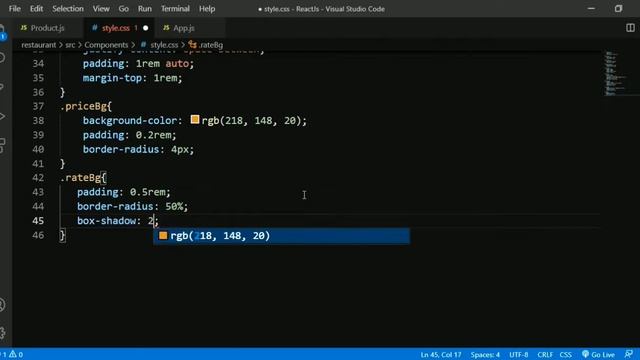Click the padding: 0.2rem line
640x360 pixels.
[129, 135]
